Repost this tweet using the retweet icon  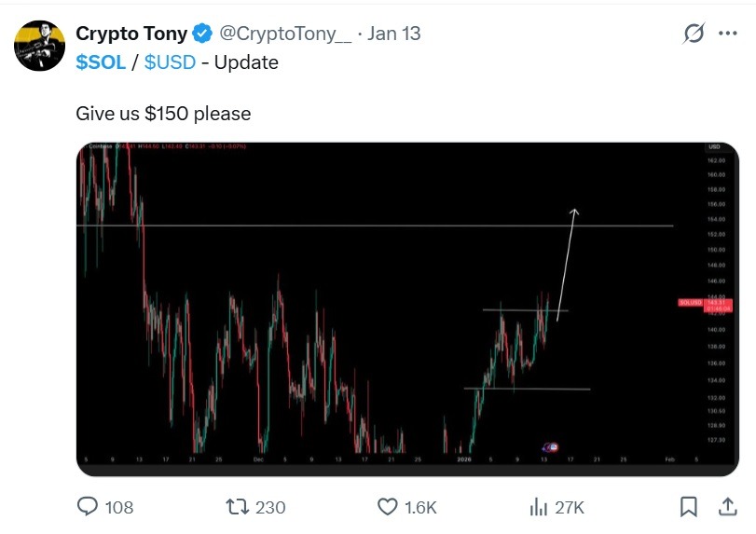pyautogui.click(x=237, y=507)
